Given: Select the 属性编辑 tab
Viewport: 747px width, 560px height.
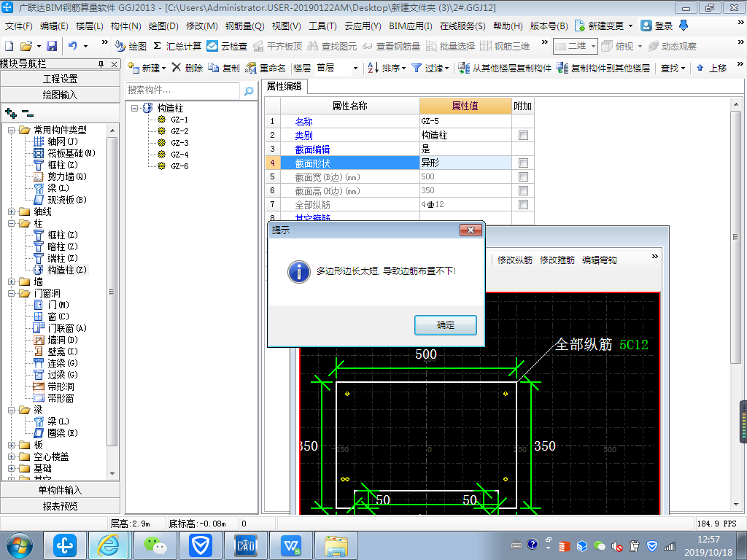Looking at the screenshot, I should tap(285, 86).
